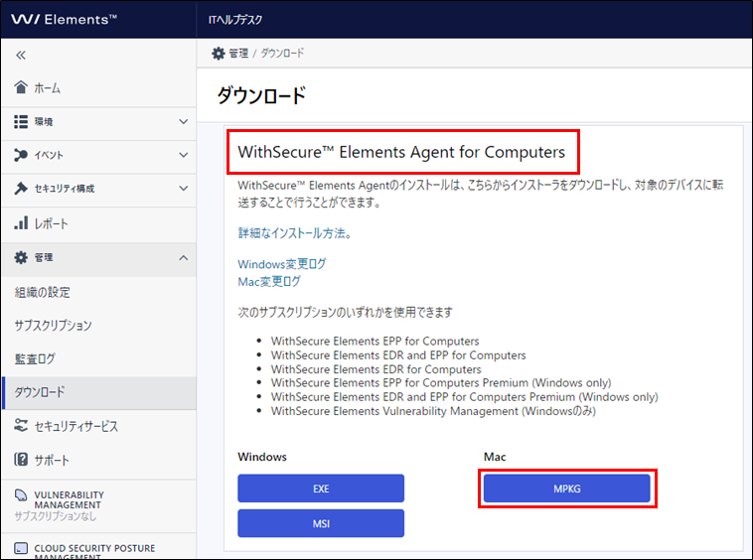Click the ダウンロード page heading
The height and width of the screenshot is (560, 753).
click(261, 95)
